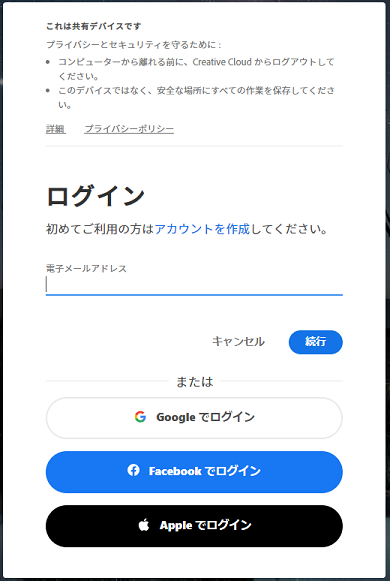Click the プライバシーとセキュリティを守るために line
Image resolution: width=390 pixels, height=581 pixels.
coord(134,45)
